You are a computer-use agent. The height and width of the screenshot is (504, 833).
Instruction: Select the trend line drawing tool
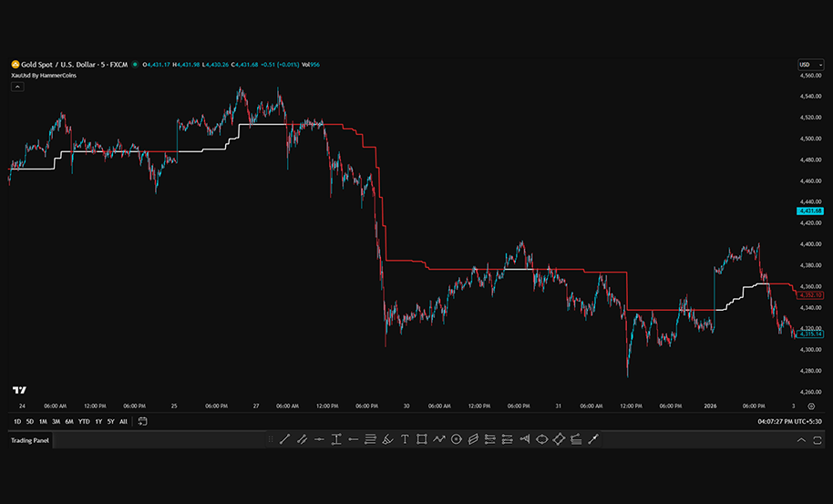click(x=284, y=439)
